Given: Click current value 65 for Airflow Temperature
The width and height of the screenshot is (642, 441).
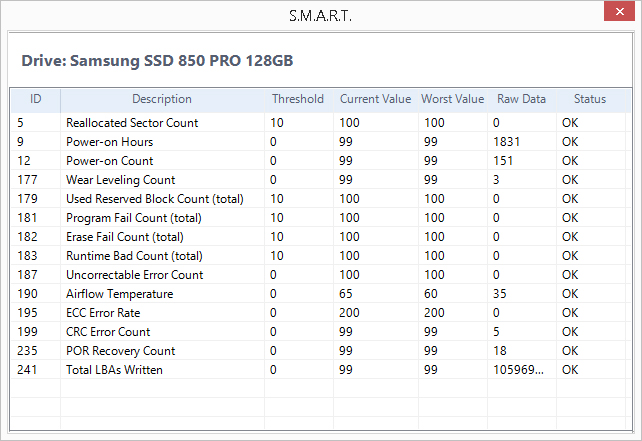Looking at the screenshot, I should coord(346,294).
